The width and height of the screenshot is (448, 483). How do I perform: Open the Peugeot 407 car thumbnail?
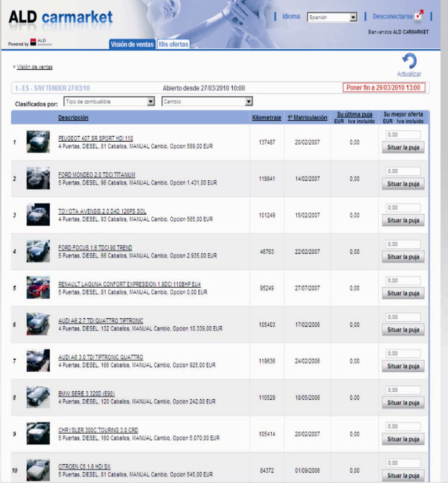point(38,142)
